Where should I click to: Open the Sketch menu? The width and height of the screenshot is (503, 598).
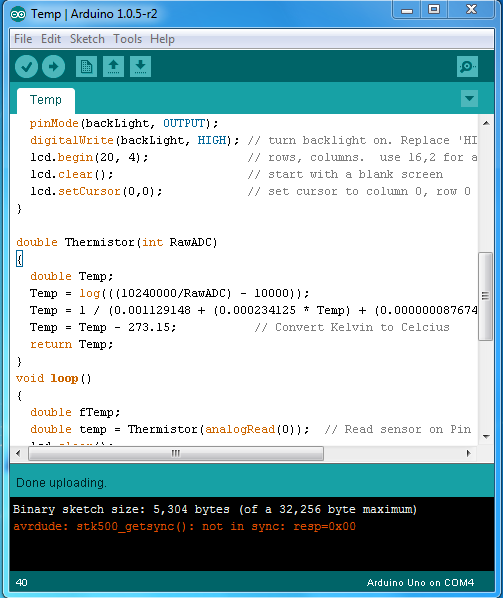tap(87, 39)
